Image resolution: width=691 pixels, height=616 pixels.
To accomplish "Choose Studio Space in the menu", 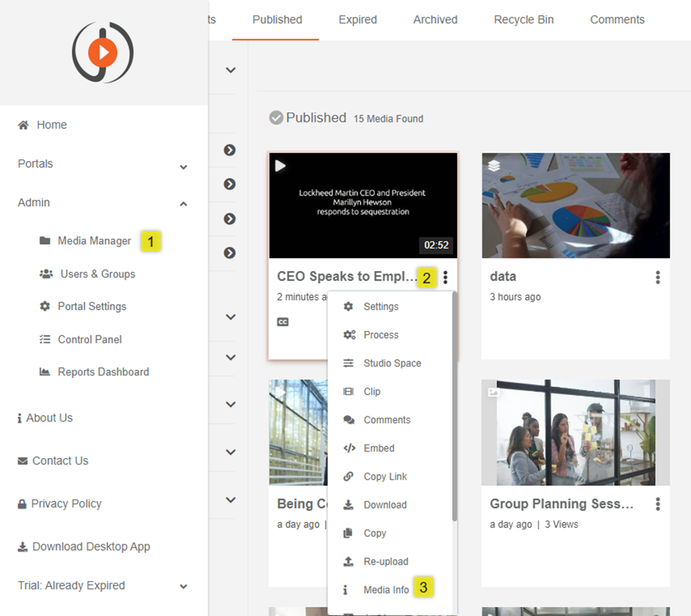I will 392,363.
